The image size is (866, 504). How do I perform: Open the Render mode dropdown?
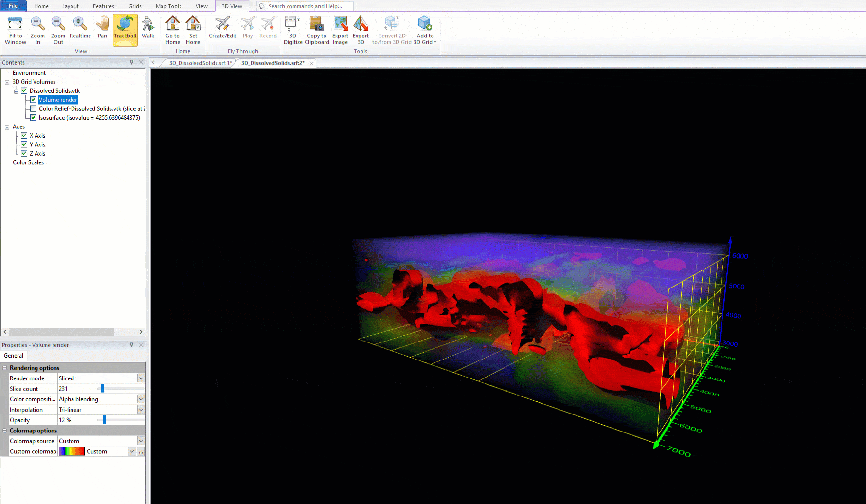pyautogui.click(x=141, y=378)
